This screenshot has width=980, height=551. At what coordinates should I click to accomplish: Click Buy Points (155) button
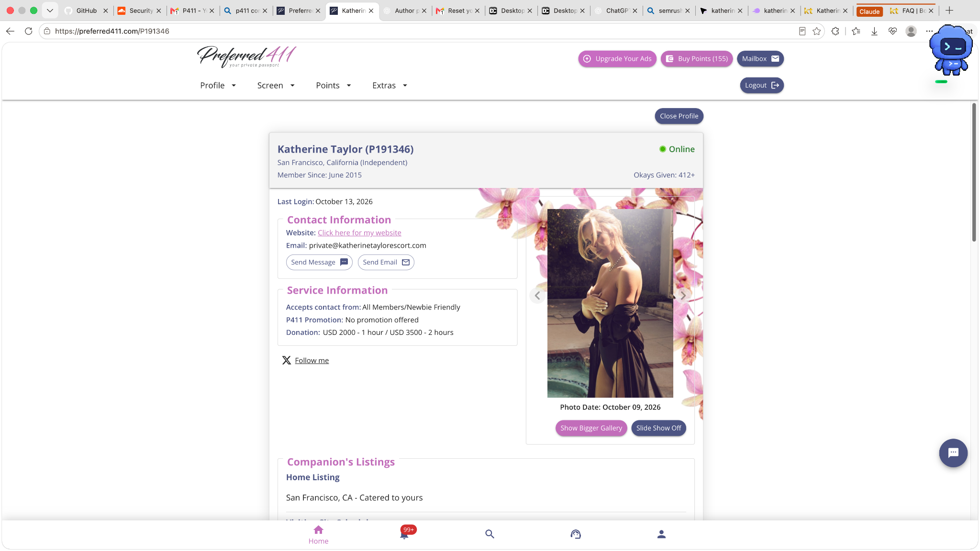tap(697, 59)
